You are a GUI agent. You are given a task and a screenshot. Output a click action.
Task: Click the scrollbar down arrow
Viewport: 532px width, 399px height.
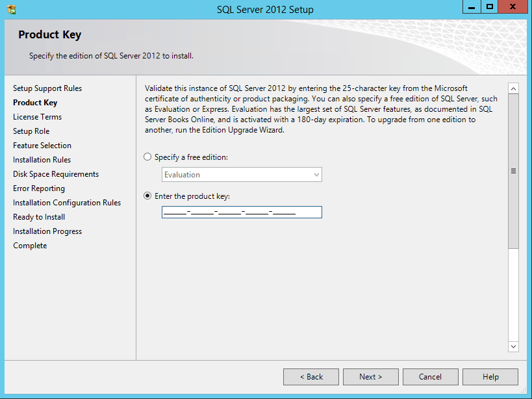[x=513, y=346]
